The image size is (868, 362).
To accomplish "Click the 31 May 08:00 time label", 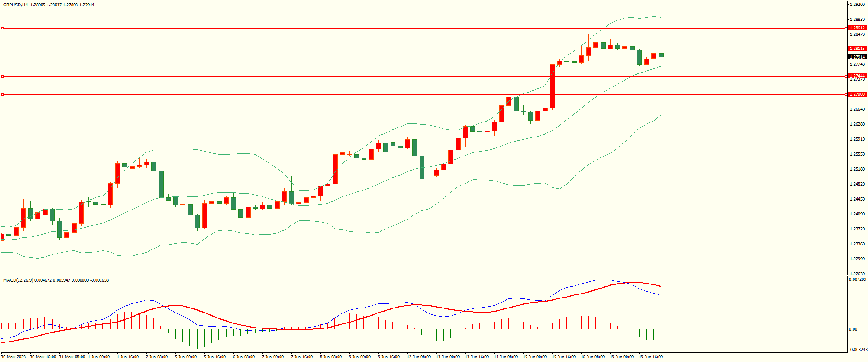I will [72, 357].
